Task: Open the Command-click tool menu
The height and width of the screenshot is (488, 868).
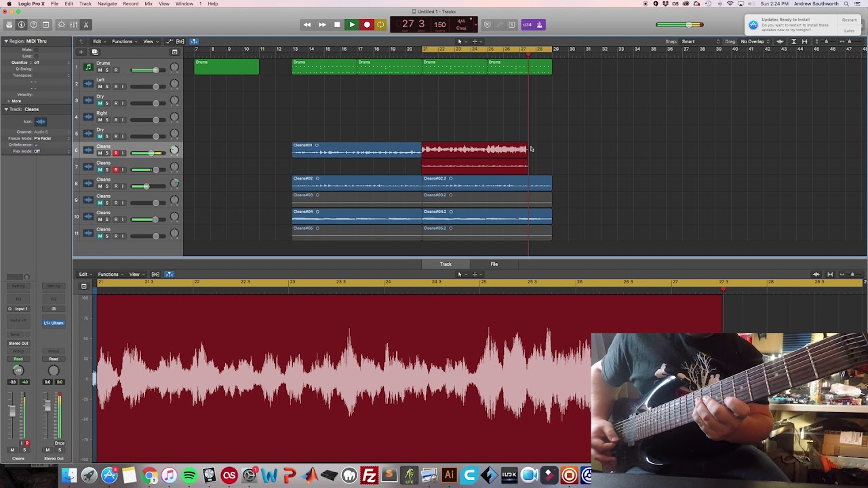Action: click(477, 41)
